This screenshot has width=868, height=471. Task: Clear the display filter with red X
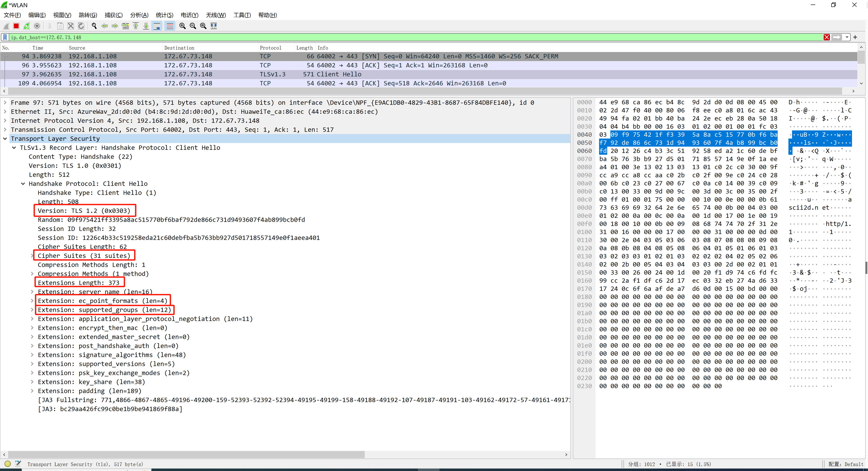coord(827,37)
